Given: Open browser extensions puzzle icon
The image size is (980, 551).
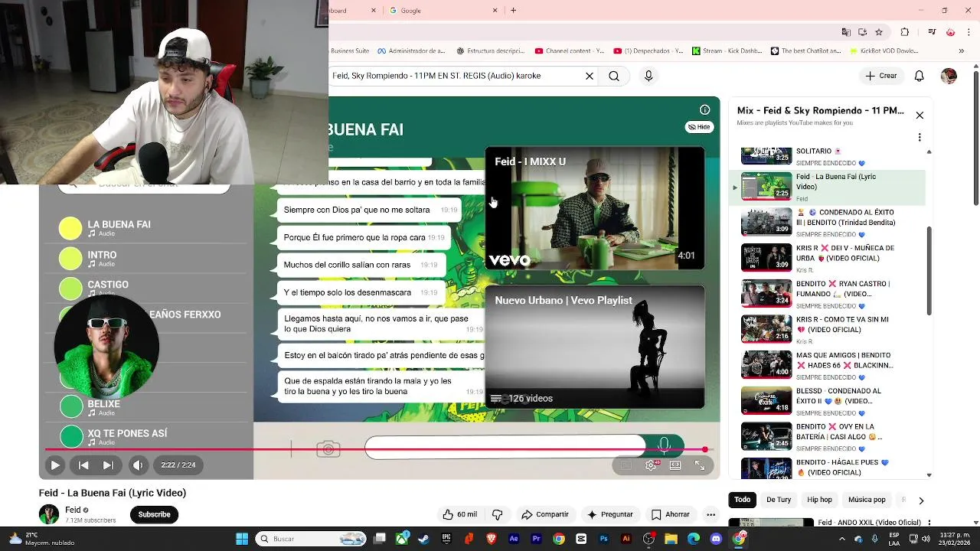Looking at the screenshot, I should click(904, 32).
